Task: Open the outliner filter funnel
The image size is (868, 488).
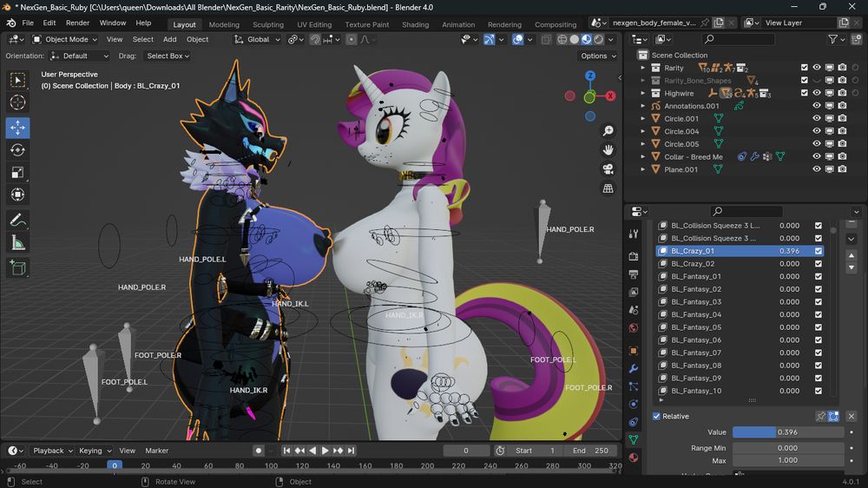Action: tap(832, 39)
